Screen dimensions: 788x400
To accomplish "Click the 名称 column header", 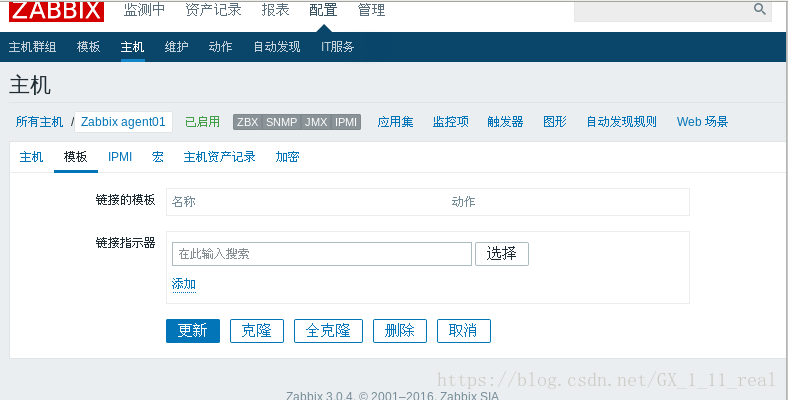I will (183, 202).
